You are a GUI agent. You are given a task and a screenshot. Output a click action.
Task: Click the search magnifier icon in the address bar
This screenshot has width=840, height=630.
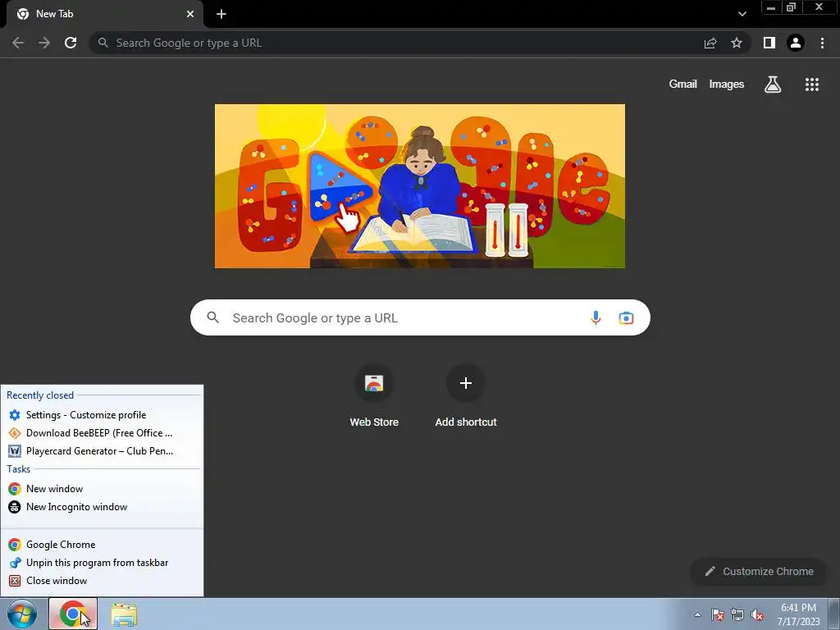(x=103, y=43)
